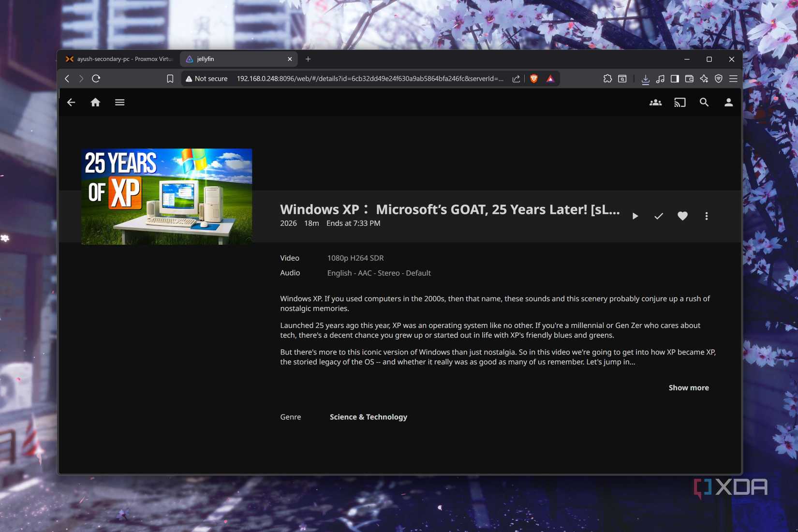The width and height of the screenshot is (798, 532).
Task: Open the Science & Technology genre link
Action: [369, 417]
